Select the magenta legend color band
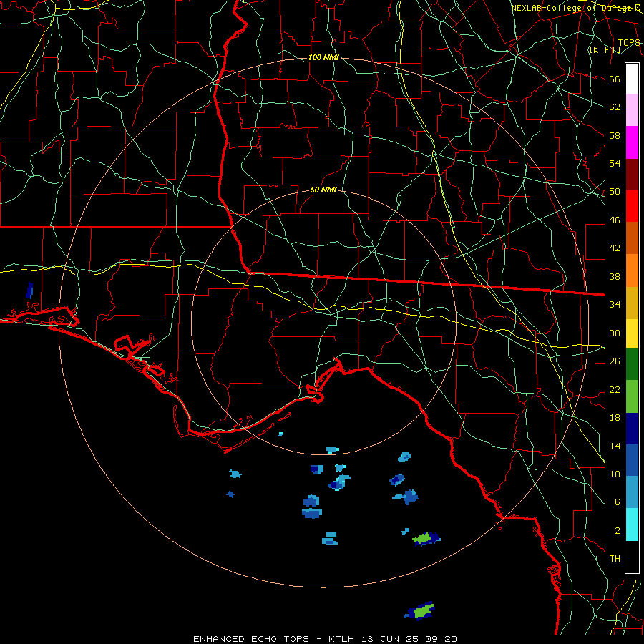This screenshot has width=644, height=644. pos(632,142)
